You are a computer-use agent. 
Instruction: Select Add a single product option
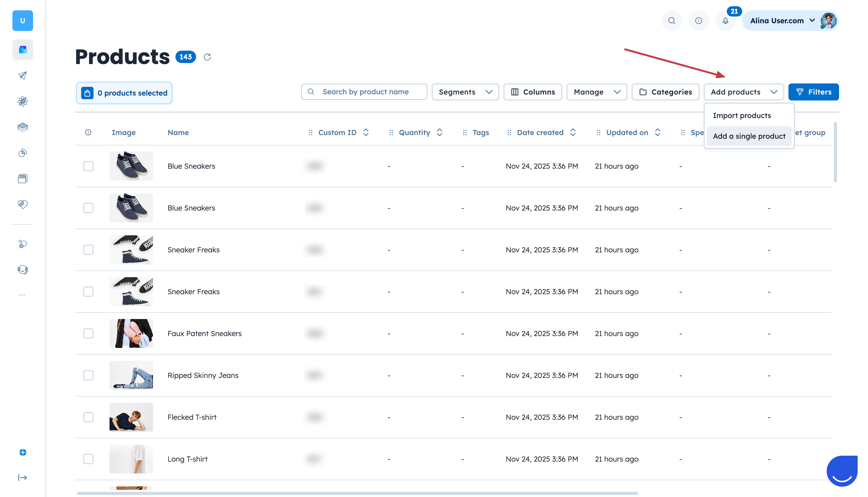749,136
